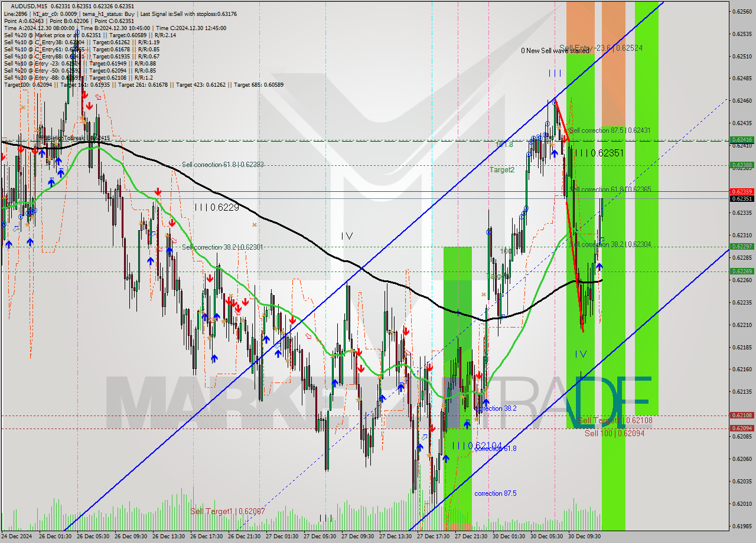Click the '26 Dec 17:30' time axis label
Viewport: 756px width, 543px height.
[206, 537]
